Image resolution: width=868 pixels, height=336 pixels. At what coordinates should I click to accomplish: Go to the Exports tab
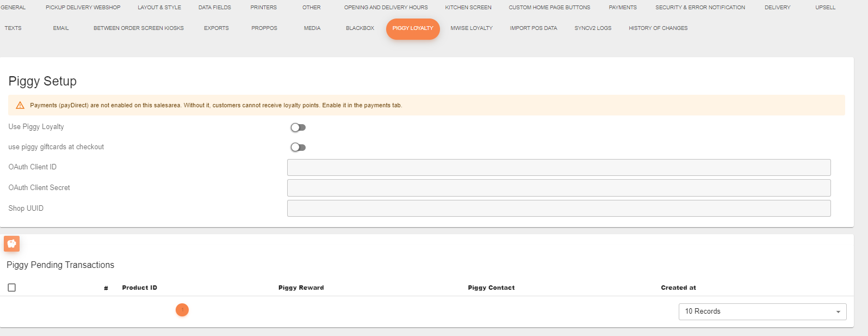[x=216, y=28]
